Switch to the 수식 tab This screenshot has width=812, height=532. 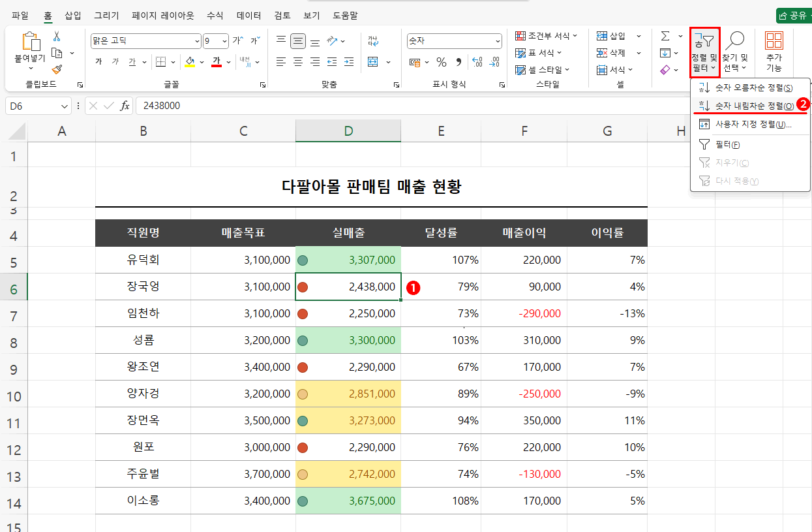coord(215,15)
